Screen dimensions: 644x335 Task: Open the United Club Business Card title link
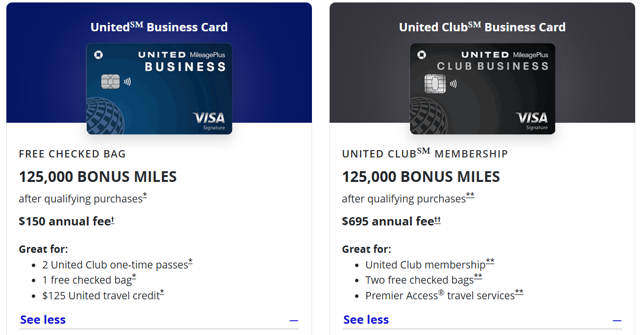coord(482,27)
